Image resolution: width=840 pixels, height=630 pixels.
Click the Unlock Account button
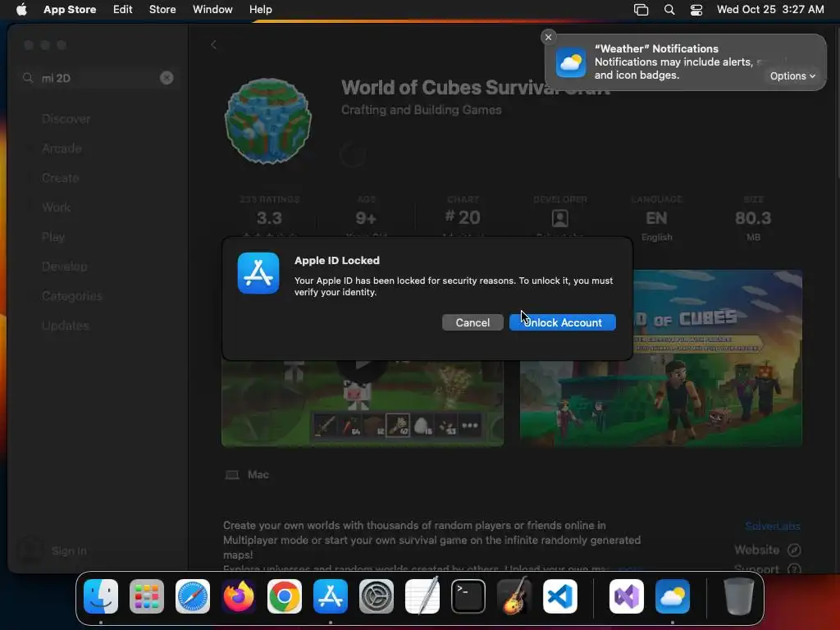pos(562,322)
